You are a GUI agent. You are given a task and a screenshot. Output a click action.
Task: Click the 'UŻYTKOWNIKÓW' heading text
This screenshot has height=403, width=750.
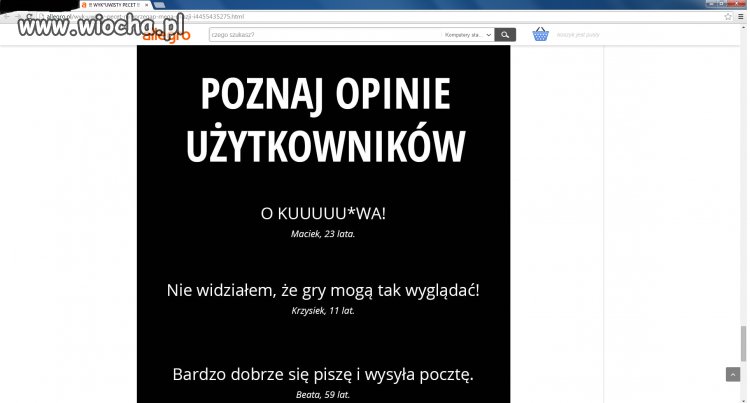click(325, 145)
